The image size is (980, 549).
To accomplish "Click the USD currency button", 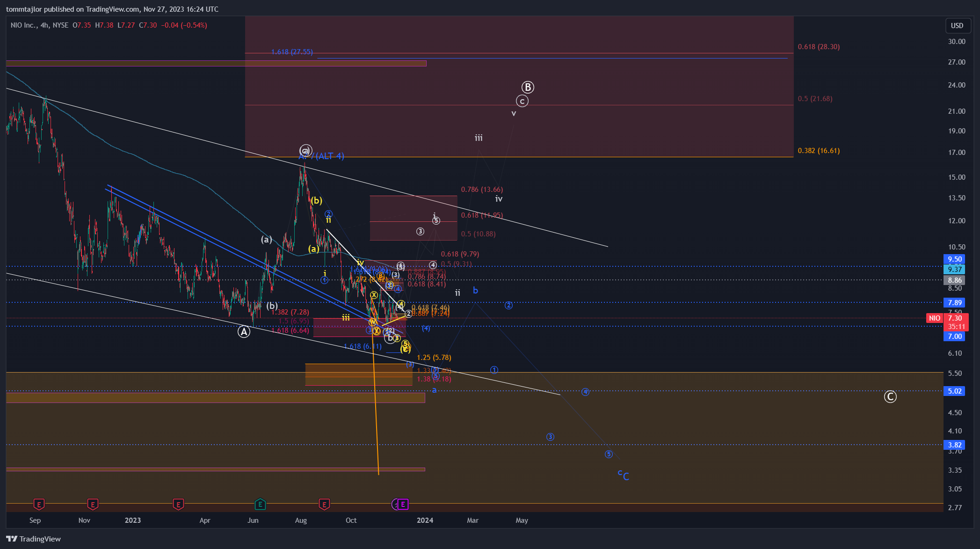I will (957, 25).
